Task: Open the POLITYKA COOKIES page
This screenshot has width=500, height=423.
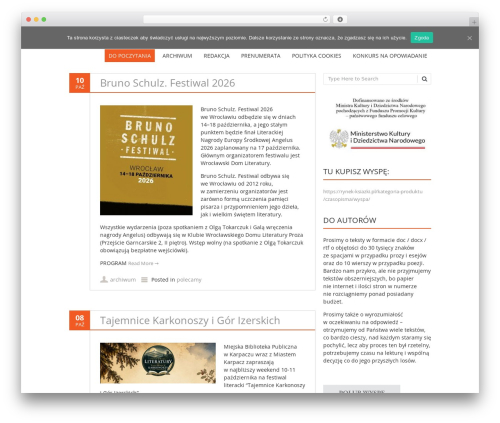Action: [316, 56]
